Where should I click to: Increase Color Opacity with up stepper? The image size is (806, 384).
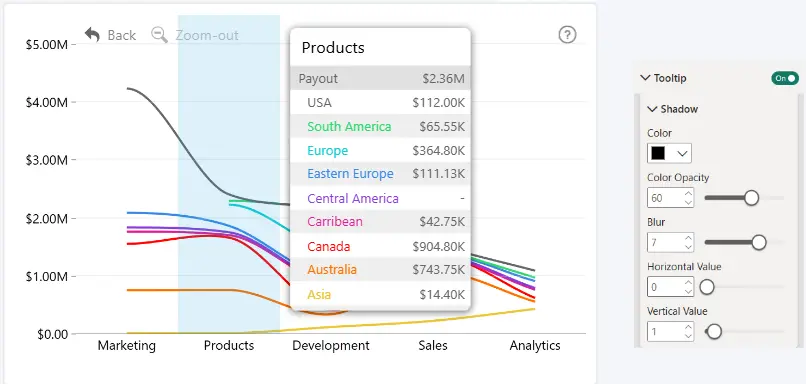(x=688, y=193)
